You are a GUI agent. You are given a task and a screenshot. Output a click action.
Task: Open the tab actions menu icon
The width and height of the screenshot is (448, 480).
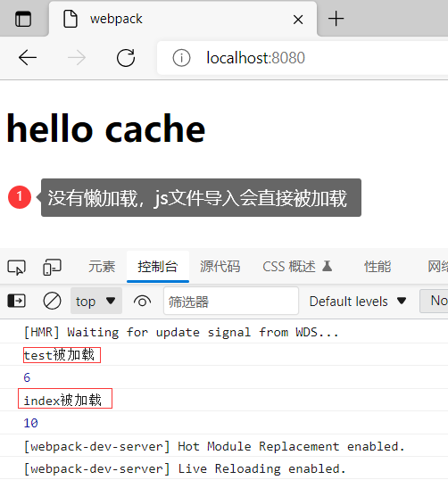point(23,19)
